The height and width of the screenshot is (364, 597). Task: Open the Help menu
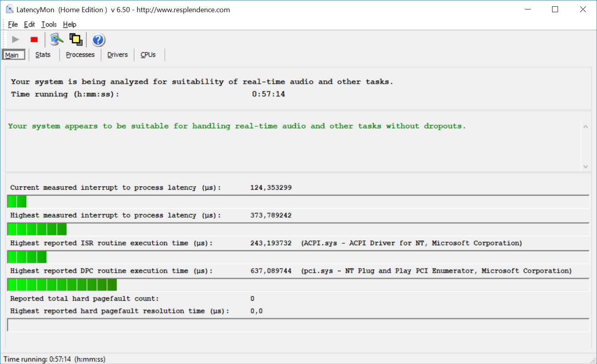click(x=70, y=24)
